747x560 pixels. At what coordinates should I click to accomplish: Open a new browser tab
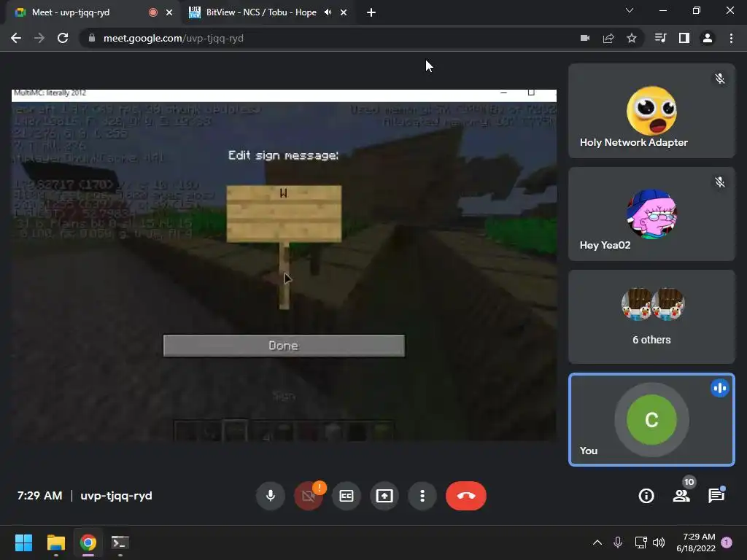[371, 12]
